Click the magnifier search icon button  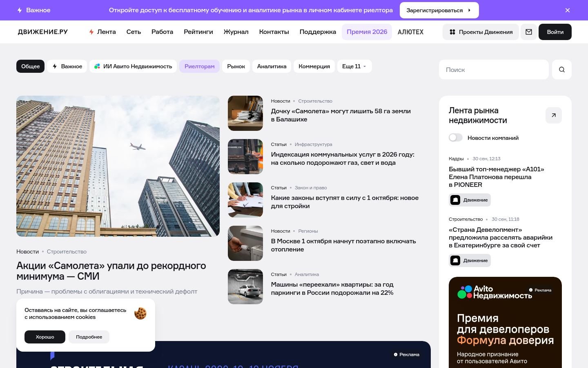562,70
